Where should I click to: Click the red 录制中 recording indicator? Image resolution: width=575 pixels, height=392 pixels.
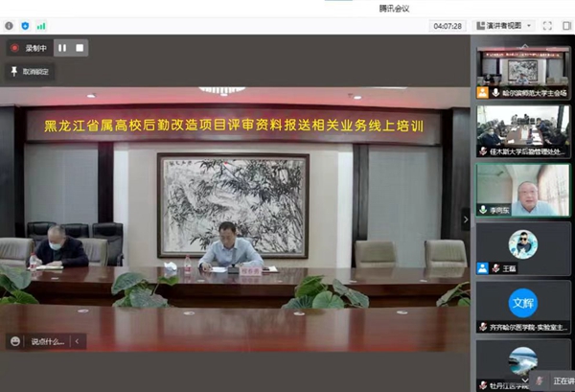pyautogui.click(x=29, y=47)
